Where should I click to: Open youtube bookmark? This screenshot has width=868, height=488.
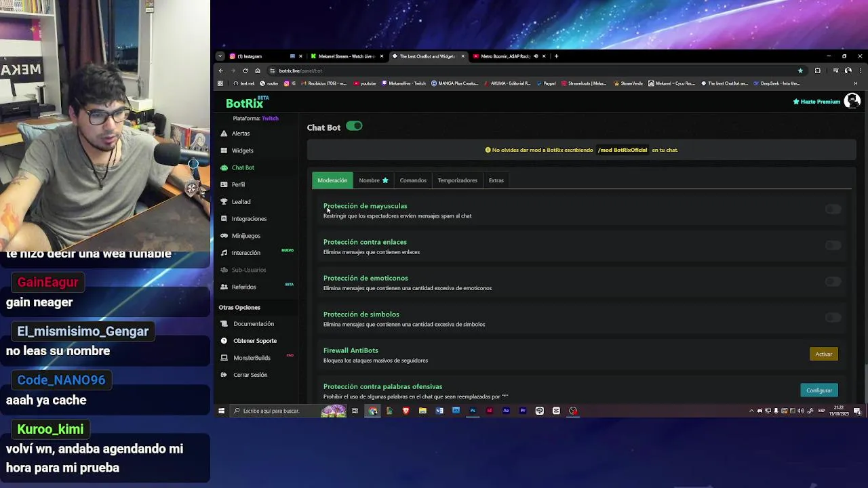click(365, 83)
